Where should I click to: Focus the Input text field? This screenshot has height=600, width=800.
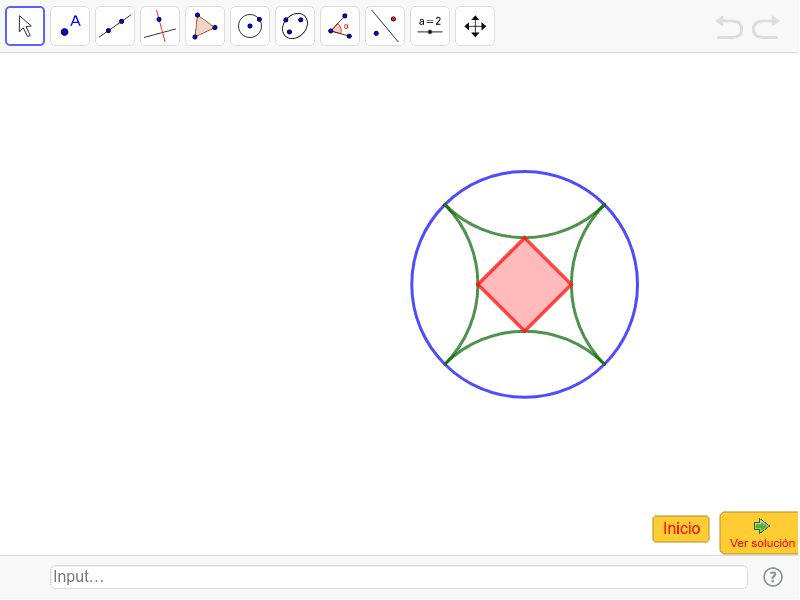pos(399,577)
